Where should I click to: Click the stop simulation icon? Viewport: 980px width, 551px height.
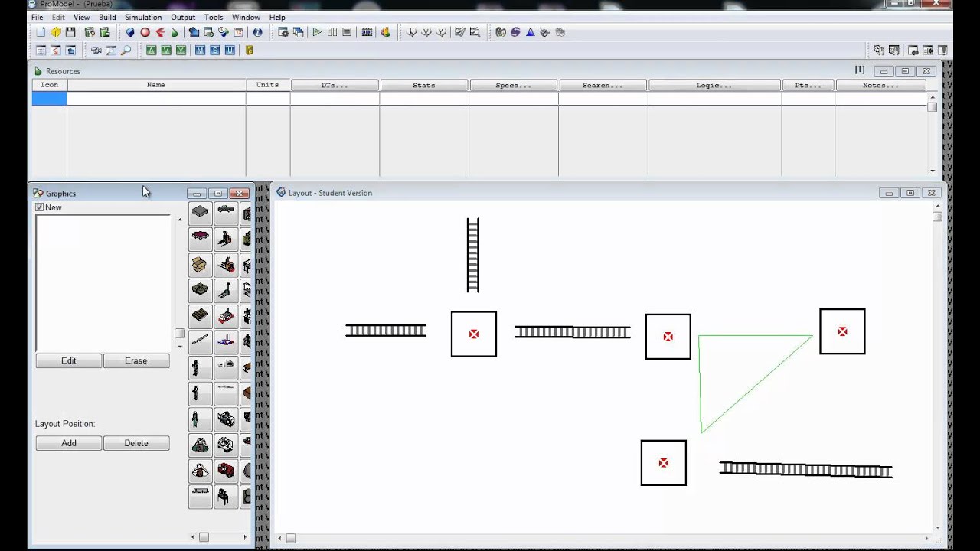click(x=347, y=32)
